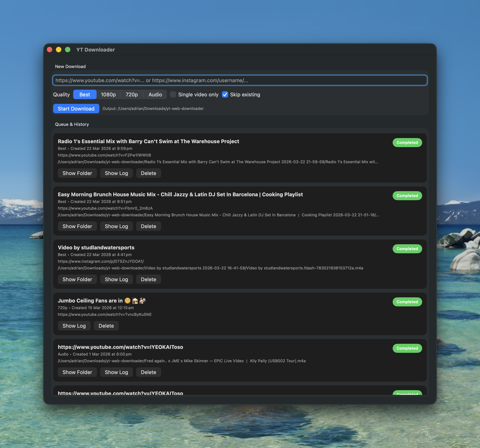Delete the Easy Morning Brunch download entry
This screenshot has height=448, width=480.
pyautogui.click(x=149, y=226)
